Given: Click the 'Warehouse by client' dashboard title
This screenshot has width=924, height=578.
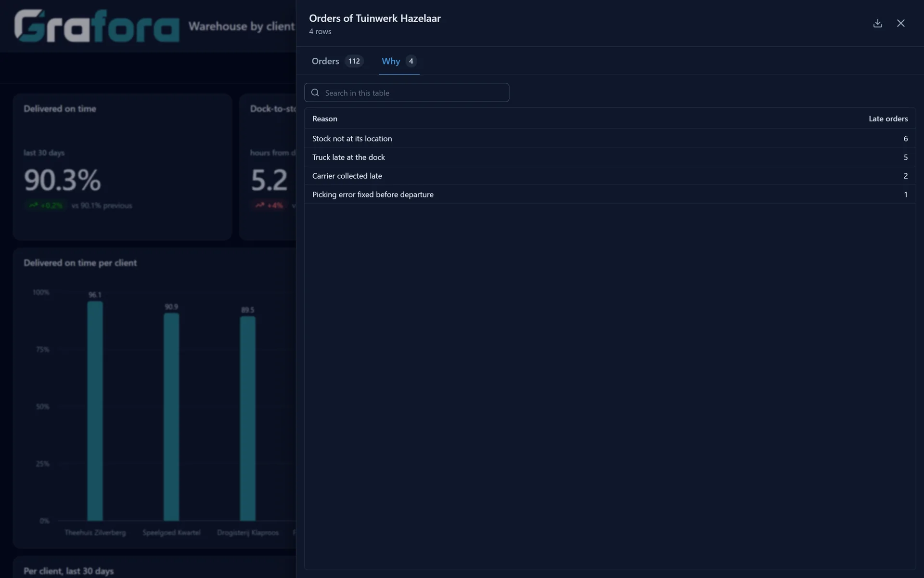Looking at the screenshot, I should click(242, 26).
